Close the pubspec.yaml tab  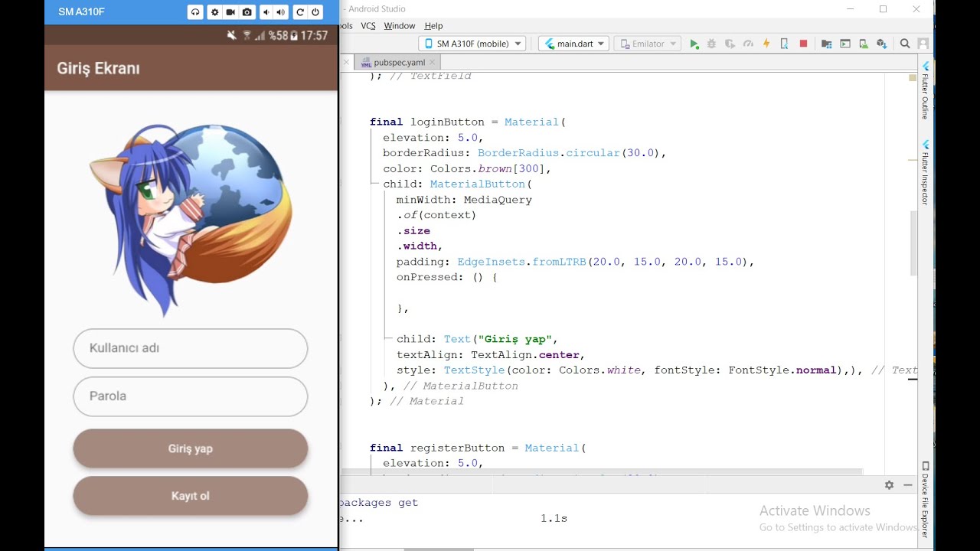pos(432,63)
